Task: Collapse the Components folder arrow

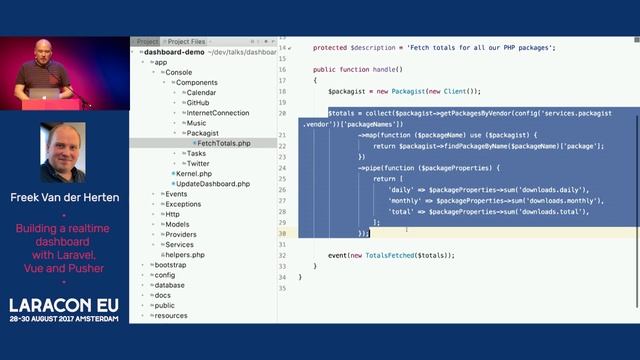Action: point(164,82)
